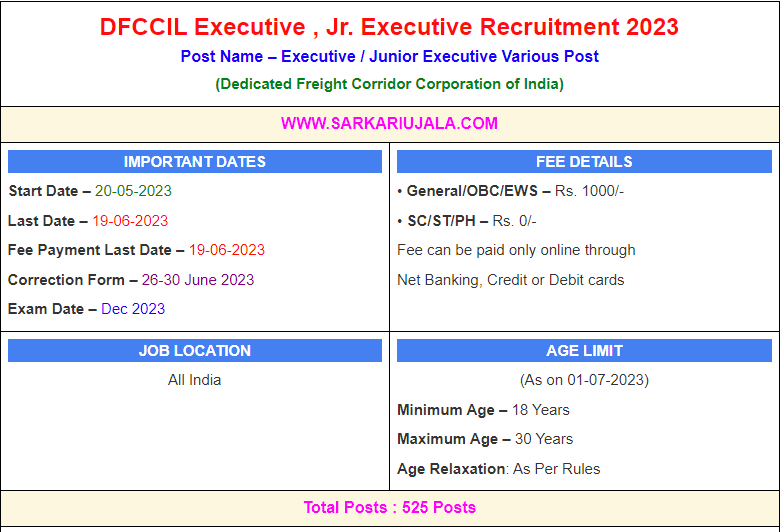Click the Exam Date Dec 2023 text
Image resolution: width=783 pixels, height=532 pixels.
point(133,309)
